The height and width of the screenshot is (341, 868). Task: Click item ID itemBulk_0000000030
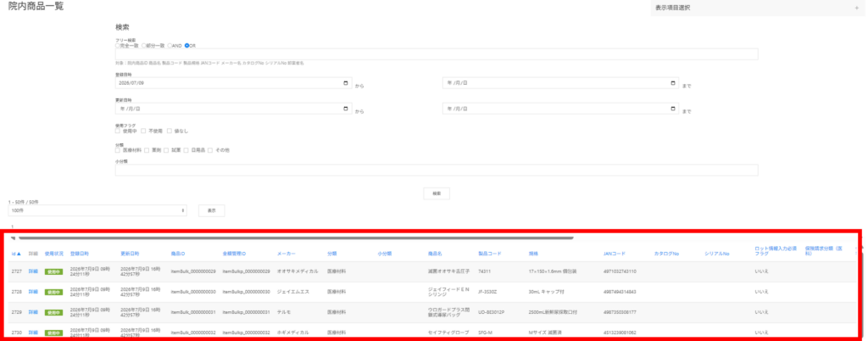click(x=193, y=292)
